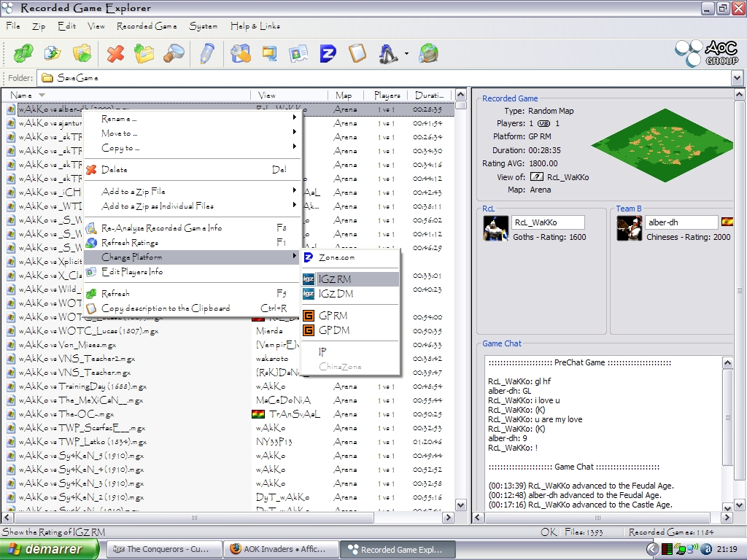
Task: Click the AoC Group logo
Action: pos(707,53)
